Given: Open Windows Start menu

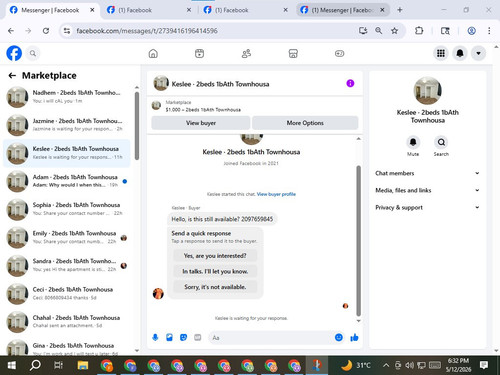Looking at the screenshot, I should tap(12, 365).
